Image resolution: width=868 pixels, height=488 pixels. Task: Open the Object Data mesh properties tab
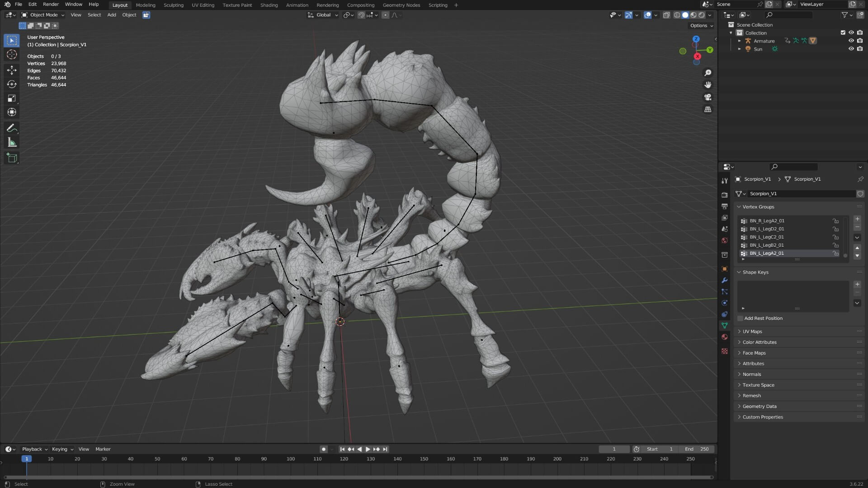point(725,325)
